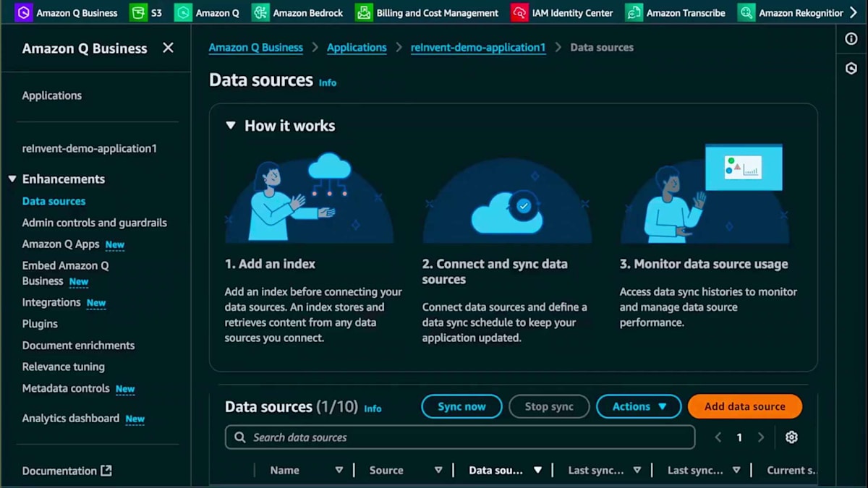Open Info link beside Data sources (1/10)
Viewport: 868px width, 488px height.
(373, 408)
